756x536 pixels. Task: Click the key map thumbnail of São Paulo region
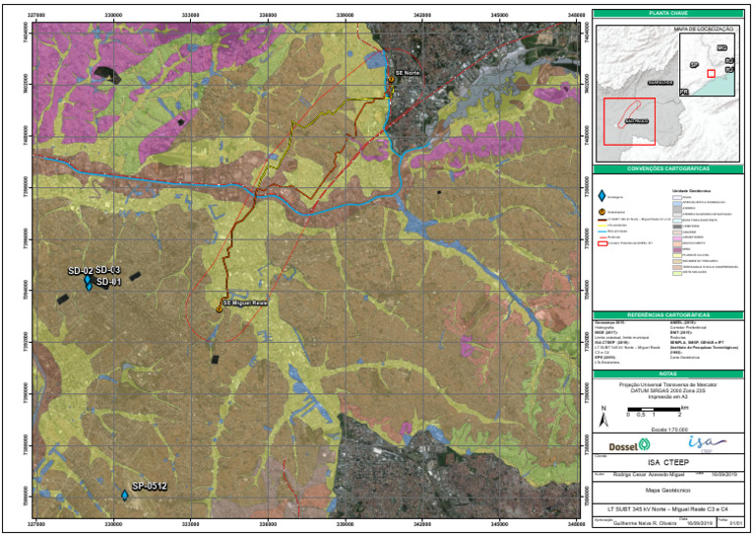[x=667, y=94]
